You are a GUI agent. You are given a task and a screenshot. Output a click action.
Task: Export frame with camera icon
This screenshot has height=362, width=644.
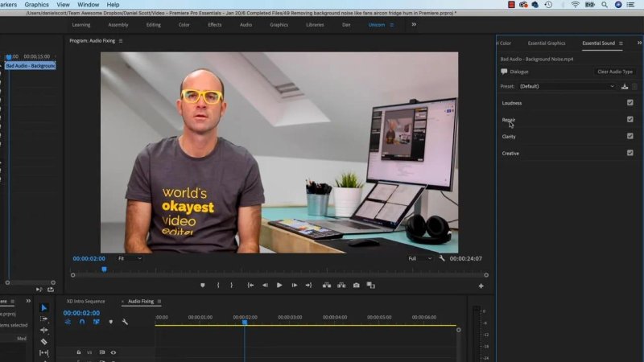[x=356, y=286]
